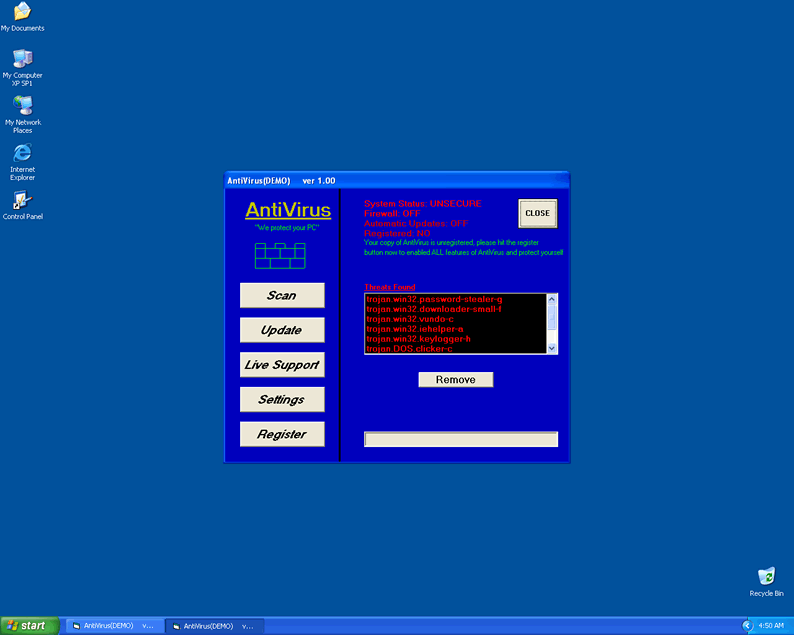Click the green brick wall logo
Screen dimensions: 794x635
(x=279, y=256)
